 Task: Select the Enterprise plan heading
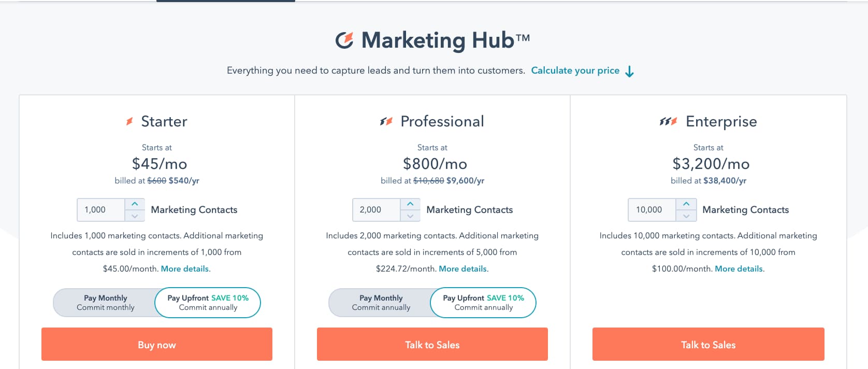(x=721, y=121)
